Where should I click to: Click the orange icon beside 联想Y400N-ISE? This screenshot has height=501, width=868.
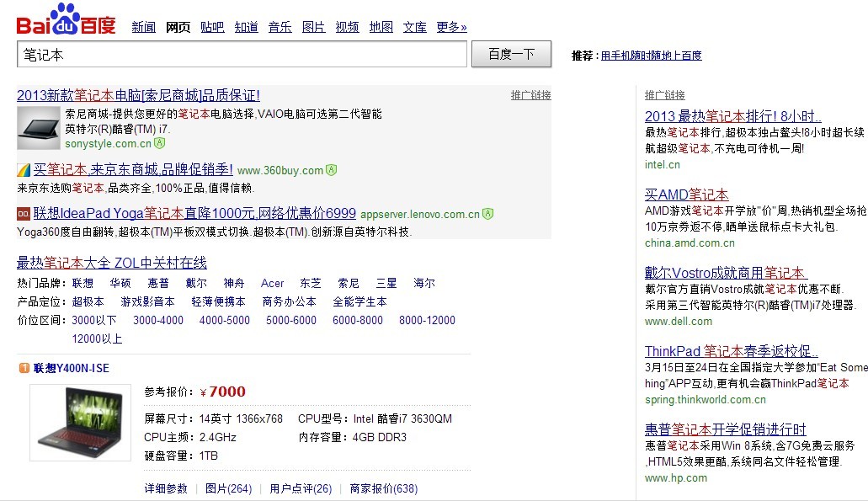[23, 368]
